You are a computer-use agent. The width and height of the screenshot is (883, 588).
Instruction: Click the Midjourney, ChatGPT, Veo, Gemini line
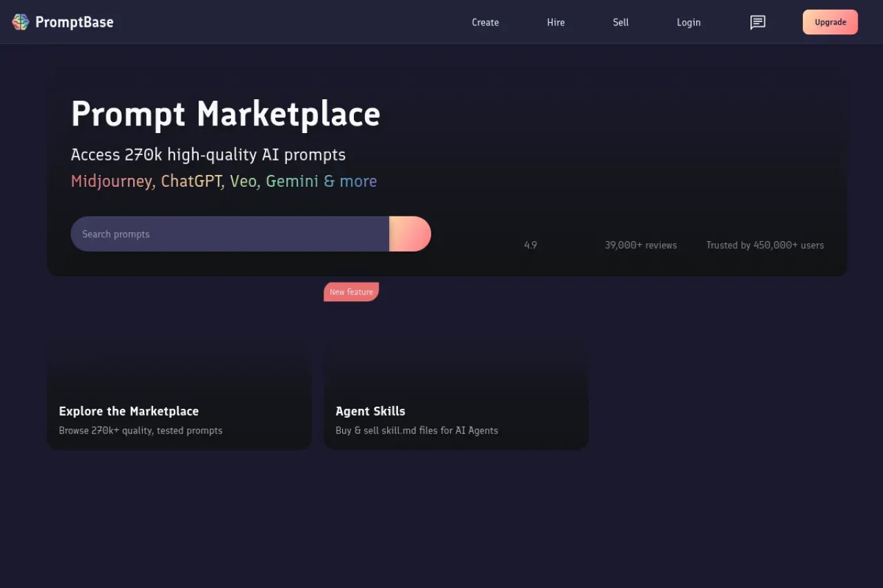[224, 181]
